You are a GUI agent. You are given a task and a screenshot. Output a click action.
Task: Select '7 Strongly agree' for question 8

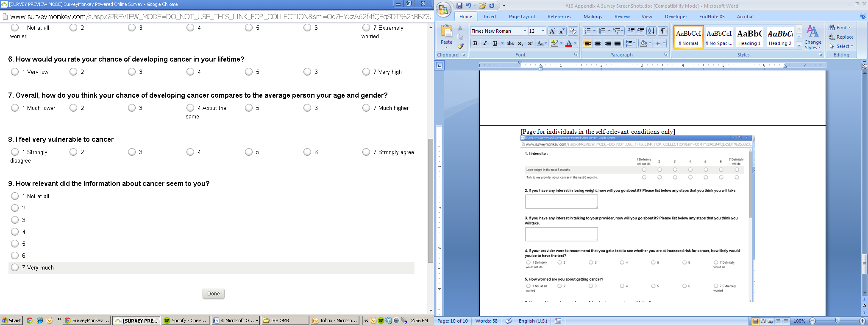(x=366, y=152)
